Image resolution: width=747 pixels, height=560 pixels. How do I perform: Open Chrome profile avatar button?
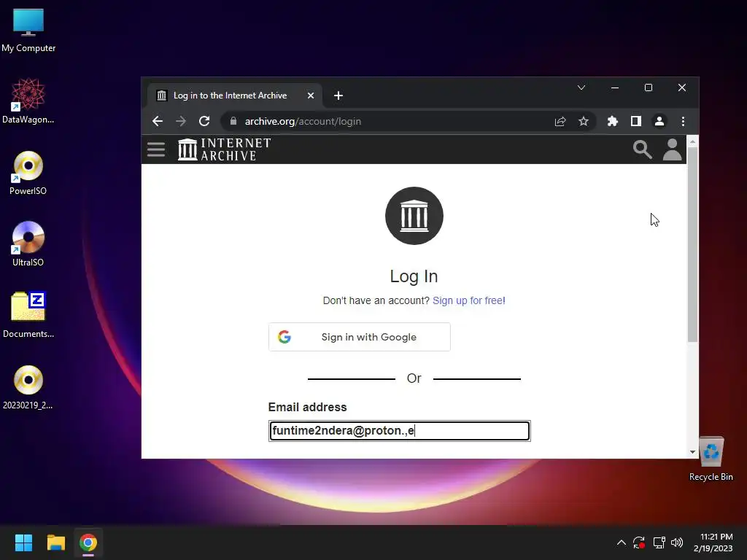[659, 122]
